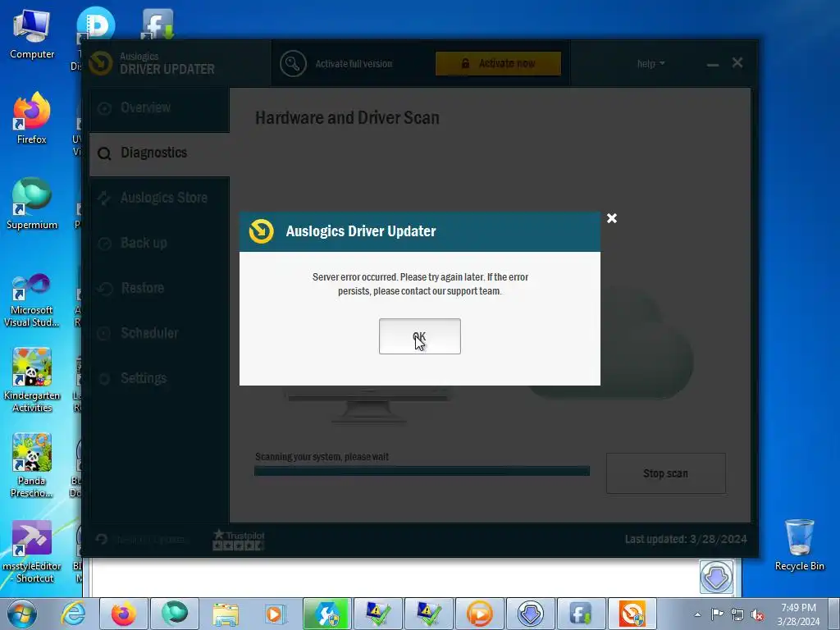Click the blue download arrow button in the window behind
The image size is (840, 630).
click(716, 577)
